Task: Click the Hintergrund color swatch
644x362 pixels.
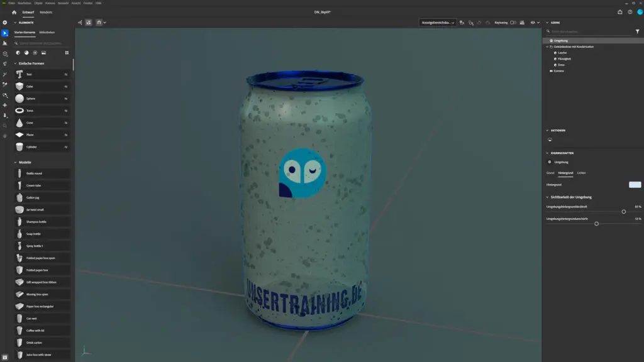Action: pos(635,185)
